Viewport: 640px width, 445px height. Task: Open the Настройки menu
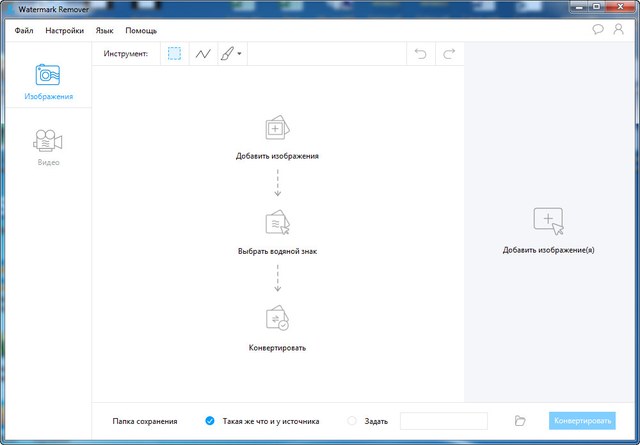pyautogui.click(x=64, y=31)
